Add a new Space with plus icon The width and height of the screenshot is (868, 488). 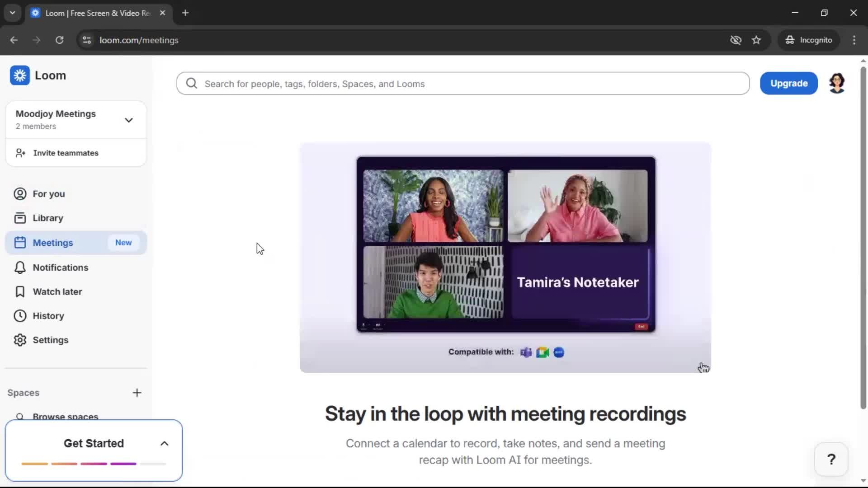(x=137, y=393)
